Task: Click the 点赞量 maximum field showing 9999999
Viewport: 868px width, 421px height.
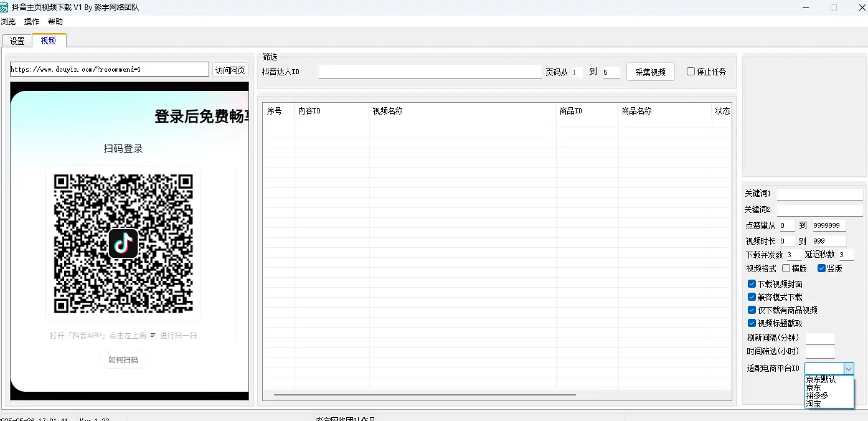Action: (x=829, y=225)
